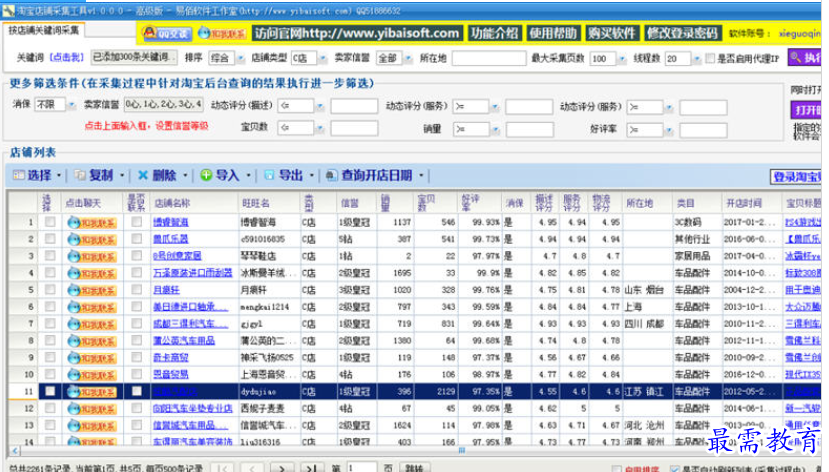Click Wangwang contact icon in 琴琴鞋店 row

(92, 256)
